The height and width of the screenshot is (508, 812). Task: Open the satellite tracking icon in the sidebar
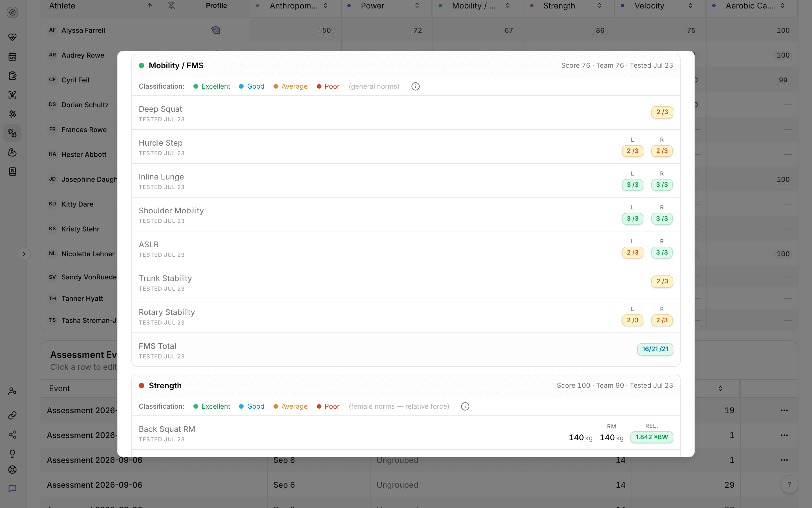click(12, 114)
